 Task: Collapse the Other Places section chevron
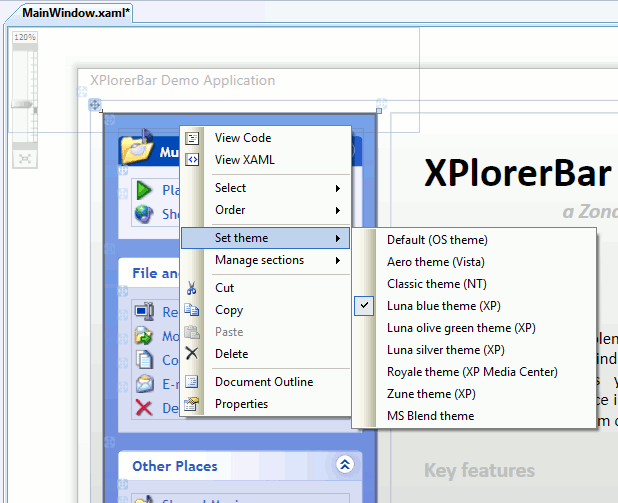(345, 465)
